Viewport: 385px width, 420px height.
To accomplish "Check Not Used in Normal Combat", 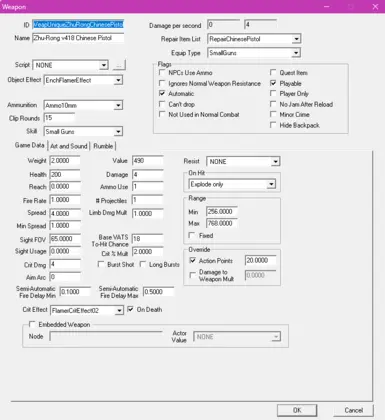I will pos(162,114).
